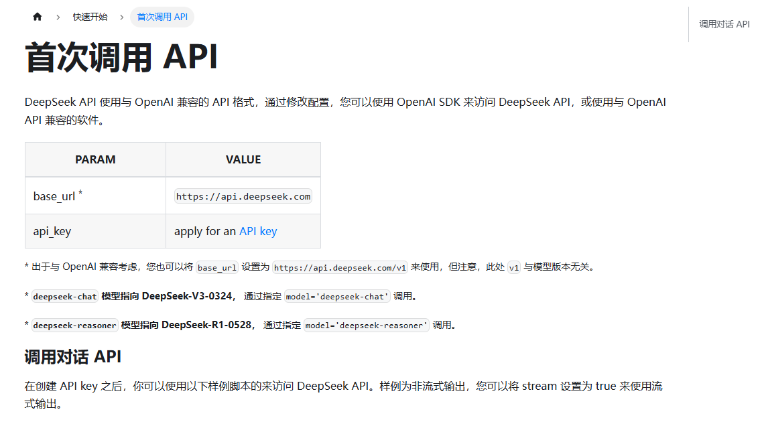
Task: Click the deepseek-chat inline code tag
Action: point(65,296)
